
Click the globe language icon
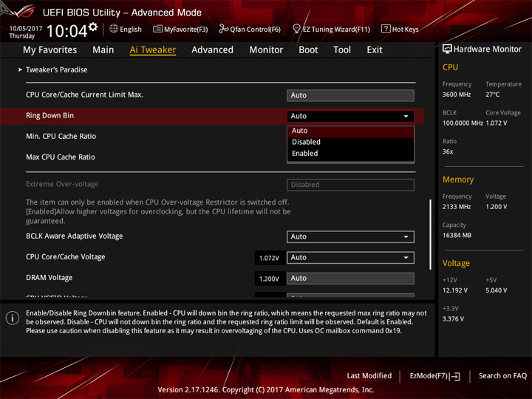114,29
